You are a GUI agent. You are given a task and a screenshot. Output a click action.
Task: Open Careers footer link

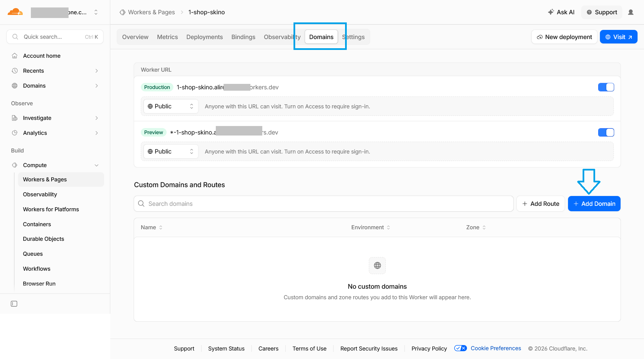pos(268,348)
